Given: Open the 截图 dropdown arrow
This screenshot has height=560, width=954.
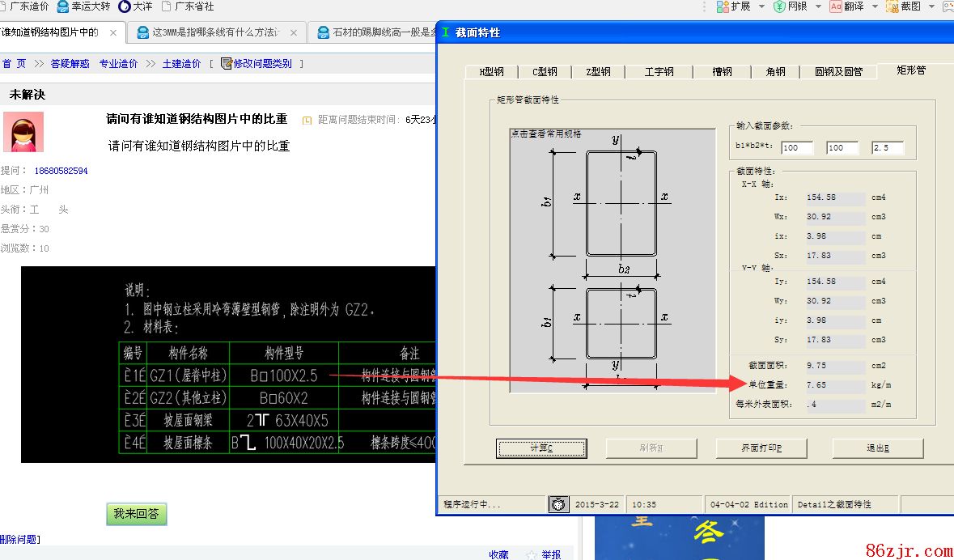Looking at the screenshot, I should 931,6.
